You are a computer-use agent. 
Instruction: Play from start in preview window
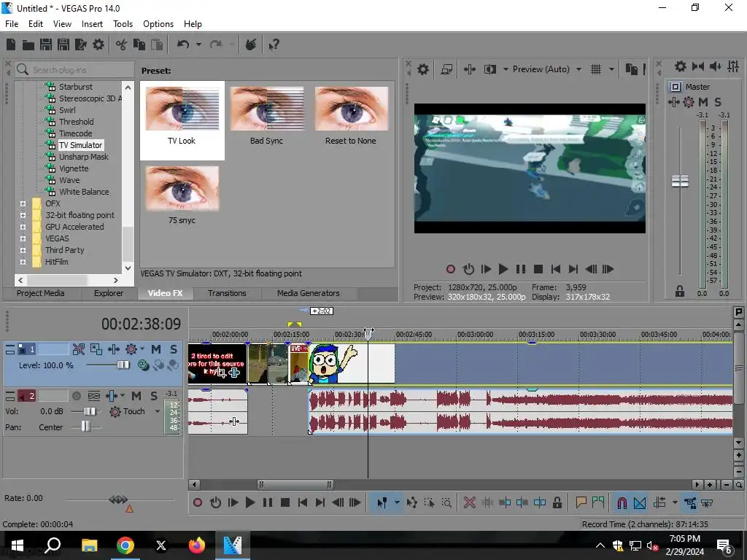486,269
